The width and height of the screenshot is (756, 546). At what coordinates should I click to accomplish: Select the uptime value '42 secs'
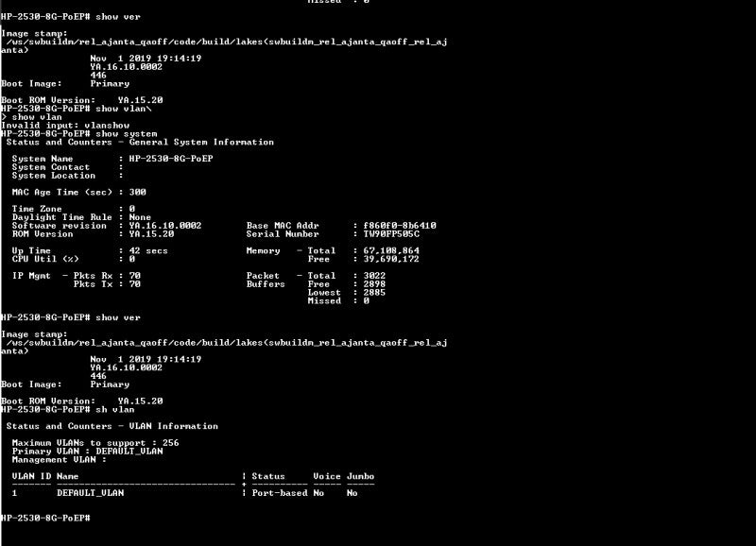(148, 250)
